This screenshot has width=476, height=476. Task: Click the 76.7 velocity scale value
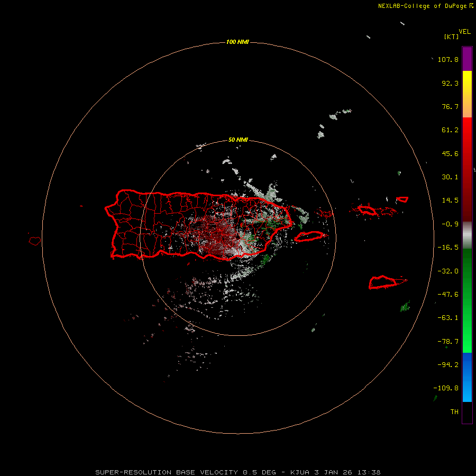pos(450,106)
